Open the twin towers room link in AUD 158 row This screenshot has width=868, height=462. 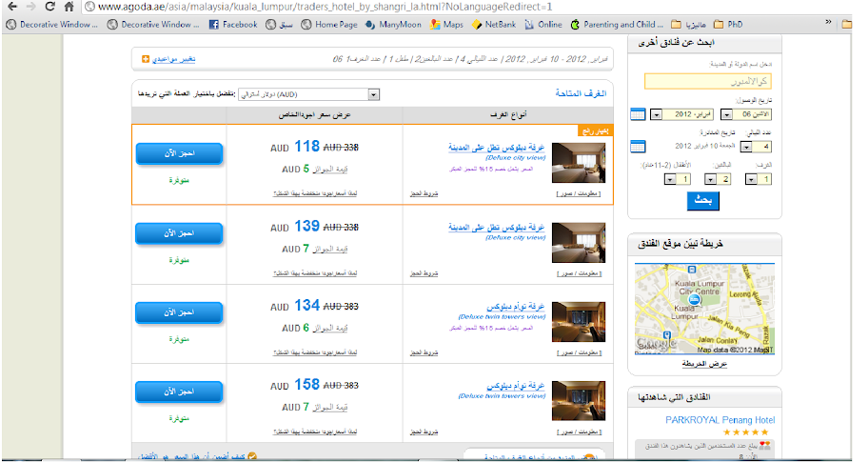(x=516, y=386)
